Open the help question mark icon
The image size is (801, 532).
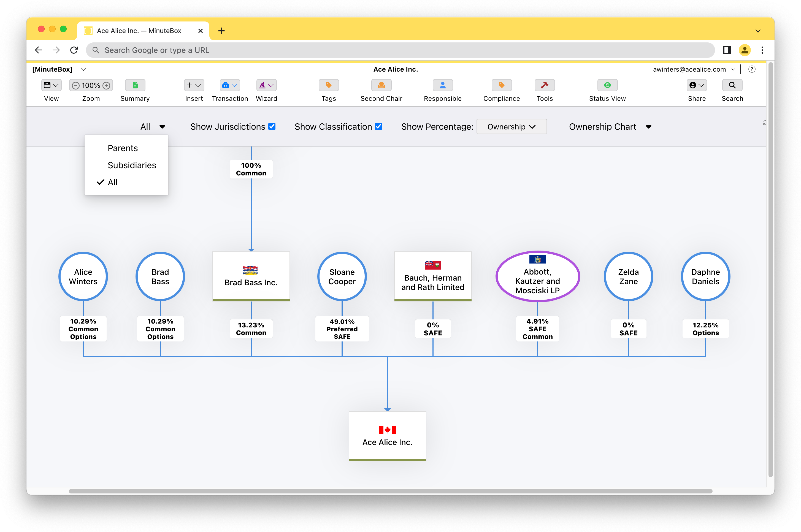pyautogui.click(x=752, y=69)
